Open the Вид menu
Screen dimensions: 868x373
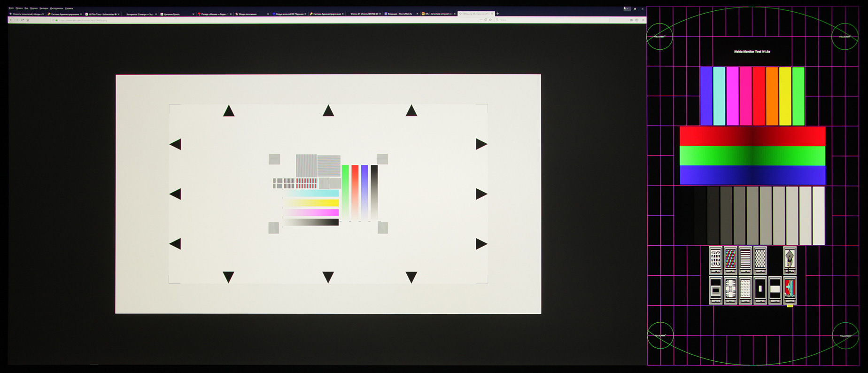(x=26, y=8)
